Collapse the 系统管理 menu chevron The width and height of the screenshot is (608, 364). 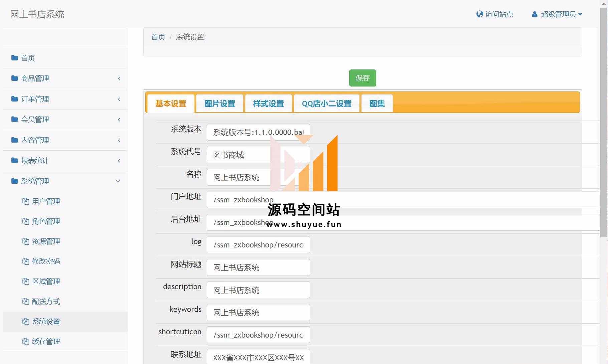(x=118, y=181)
